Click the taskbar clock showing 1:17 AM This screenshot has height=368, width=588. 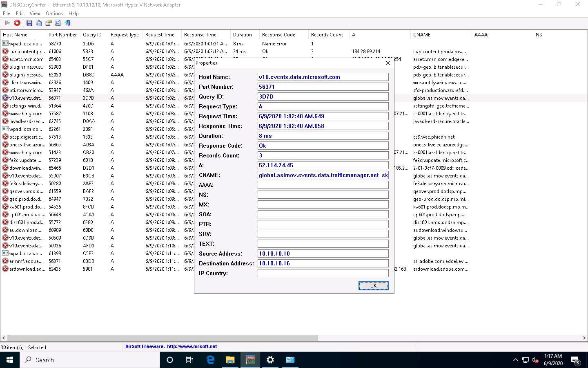pos(553,360)
